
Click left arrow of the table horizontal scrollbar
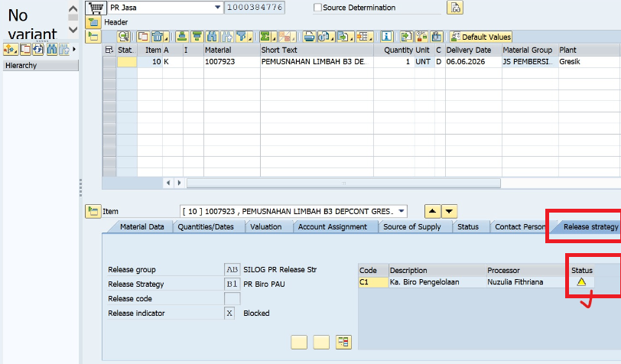[x=168, y=183]
